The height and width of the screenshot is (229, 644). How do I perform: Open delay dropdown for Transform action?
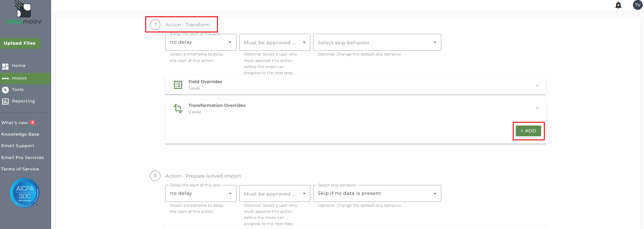coord(201,42)
